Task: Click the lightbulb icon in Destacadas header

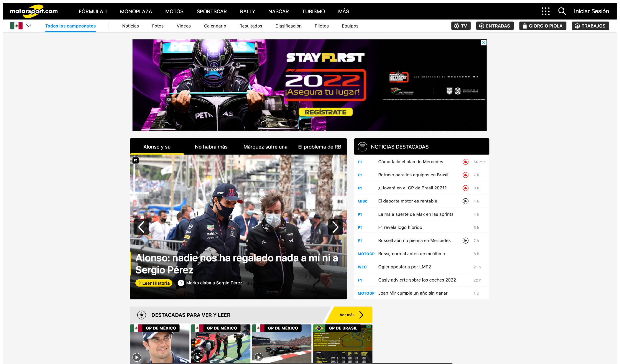Action: pos(141,315)
